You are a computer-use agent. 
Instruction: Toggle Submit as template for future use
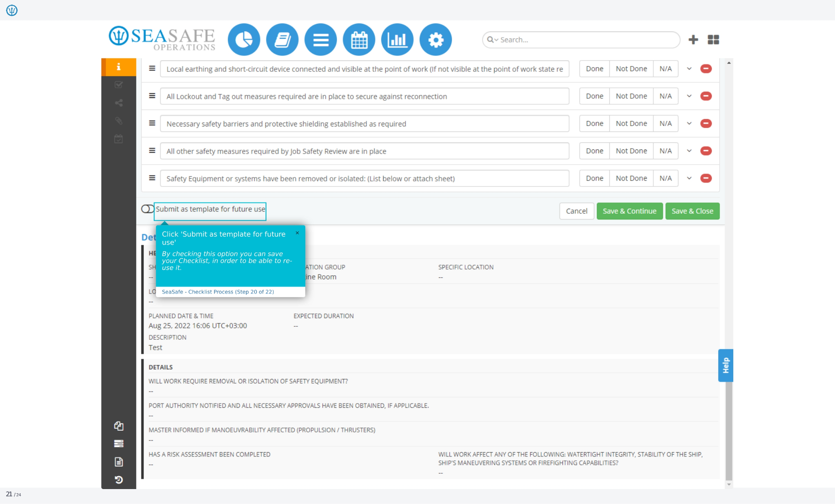pyautogui.click(x=147, y=209)
